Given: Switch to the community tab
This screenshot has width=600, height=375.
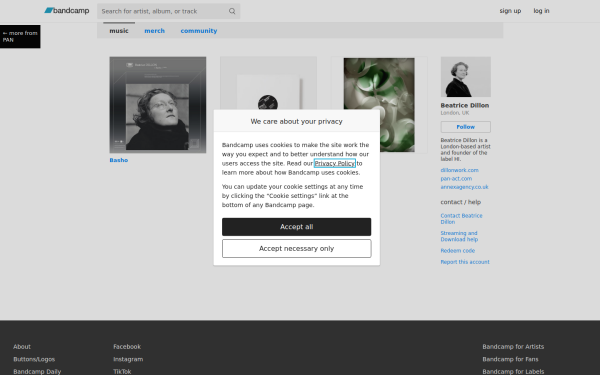Looking at the screenshot, I should [x=199, y=31].
